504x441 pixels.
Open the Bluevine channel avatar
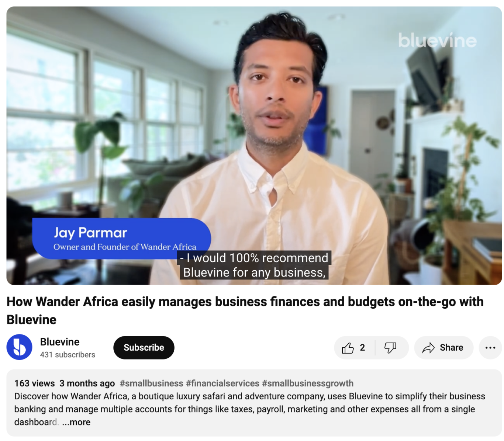20,347
